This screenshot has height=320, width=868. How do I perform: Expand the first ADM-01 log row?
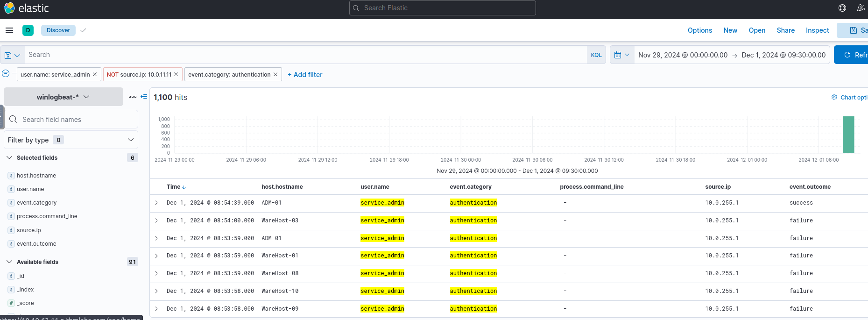(156, 203)
